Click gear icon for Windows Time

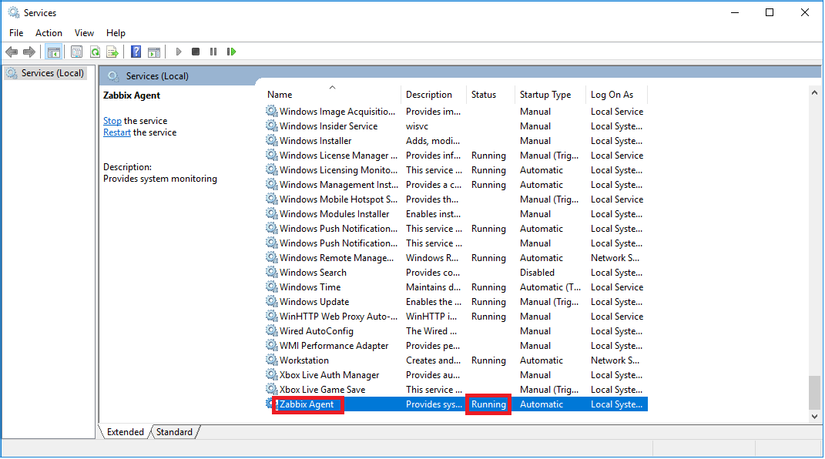click(271, 287)
